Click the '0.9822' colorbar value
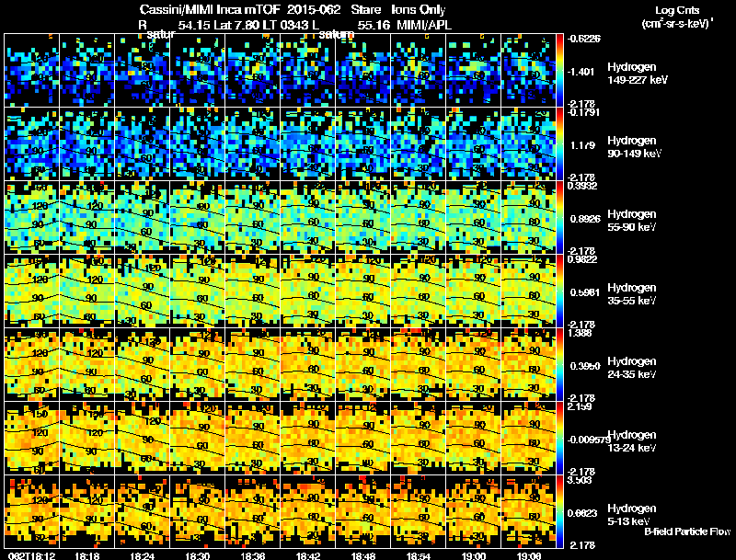The height and width of the screenshot is (560, 736). click(x=582, y=259)
